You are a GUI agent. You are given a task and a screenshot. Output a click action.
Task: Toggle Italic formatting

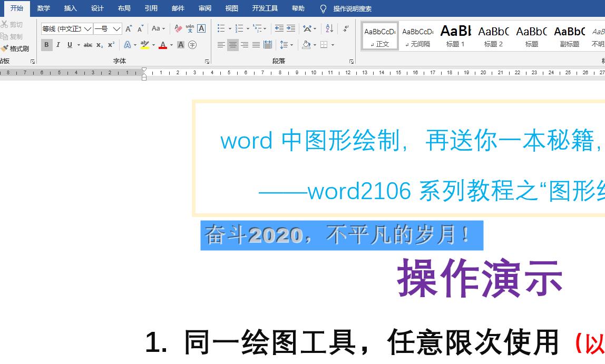(x=58, y=45)
